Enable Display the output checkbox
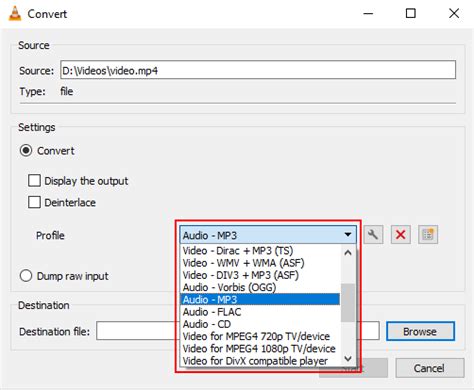This screenshot has width=474, height=390. click(34, 181)
